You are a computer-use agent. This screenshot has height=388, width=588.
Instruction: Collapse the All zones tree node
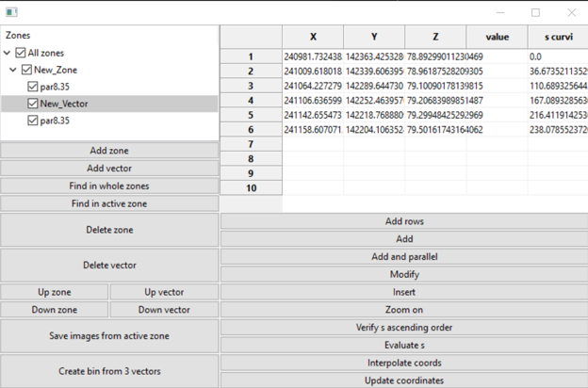8,53
